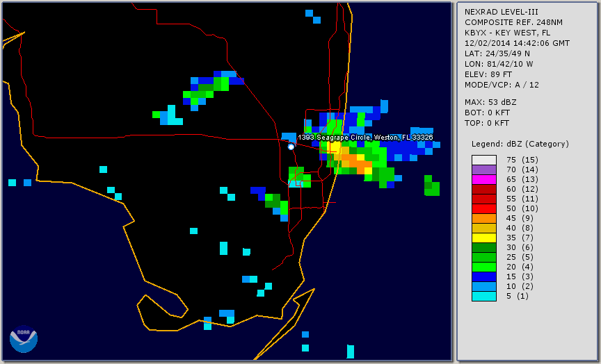Viewport: 601px width, 364px height.
Task: Select the 70 dBZ purple legend swatch
Action: coord(483,169)
